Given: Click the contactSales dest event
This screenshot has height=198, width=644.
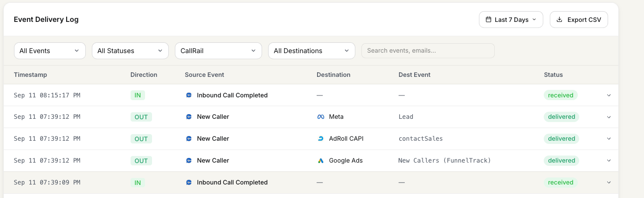Looking at the screenshot, I should 421,139.
